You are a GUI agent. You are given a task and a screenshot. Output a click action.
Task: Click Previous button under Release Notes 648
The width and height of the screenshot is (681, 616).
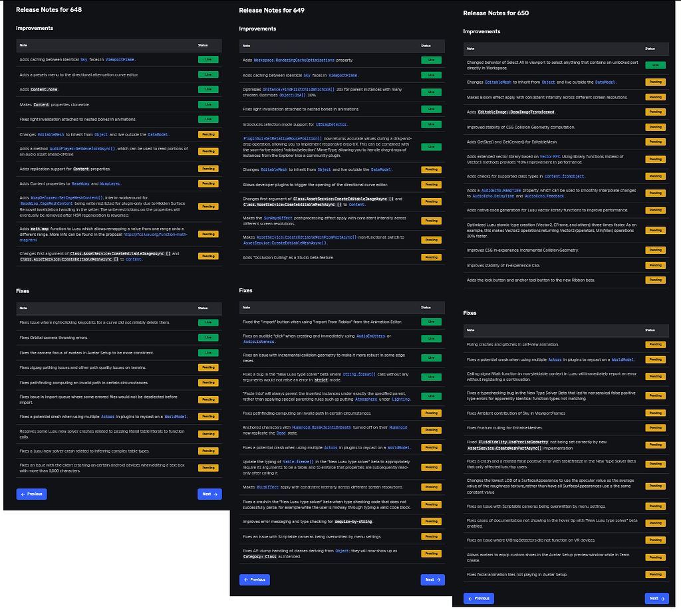point(32,494)
